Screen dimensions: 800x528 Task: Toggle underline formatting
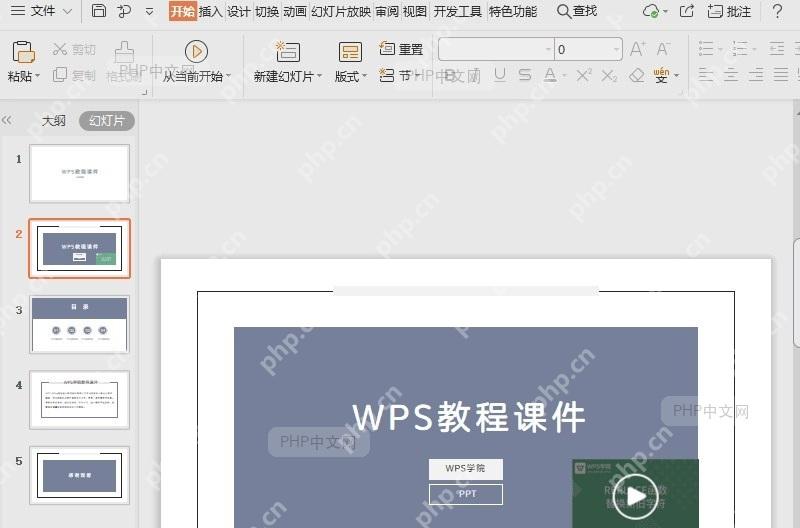501,76
